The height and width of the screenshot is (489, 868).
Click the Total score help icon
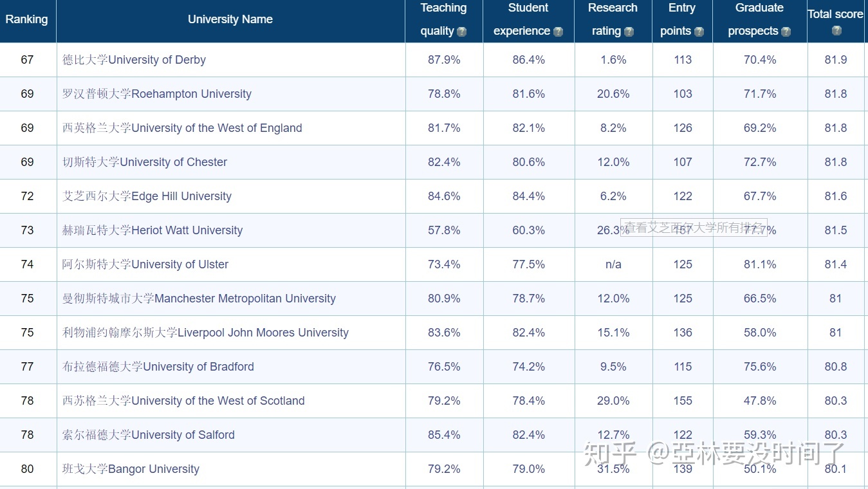coord(836,30)
